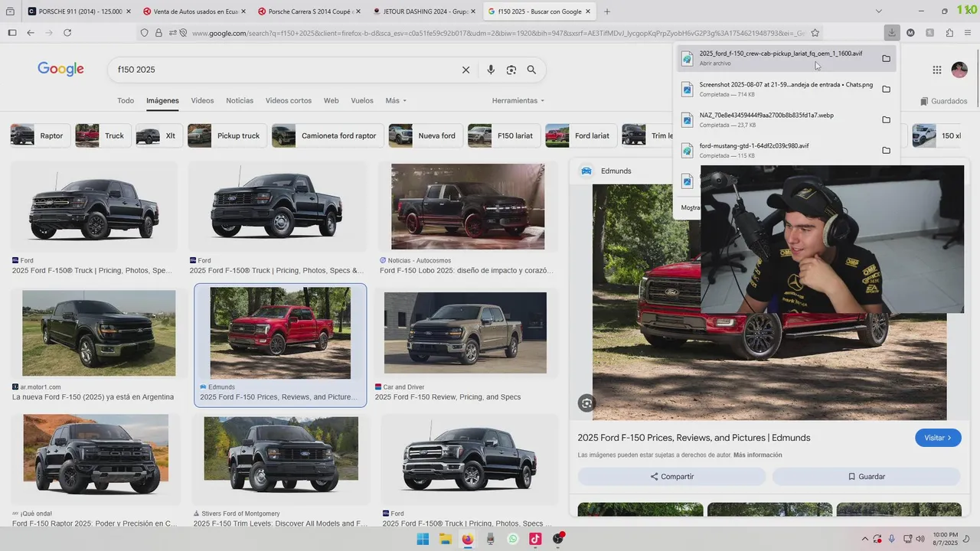Open Windows Start menu
This screenshot has height=551, width=980.
pyautogui.click(x=423, y=539)
